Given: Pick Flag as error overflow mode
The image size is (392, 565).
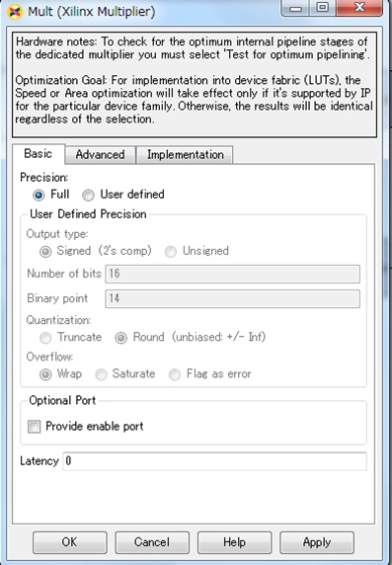Looking at the screenshot, I should 175,374.
